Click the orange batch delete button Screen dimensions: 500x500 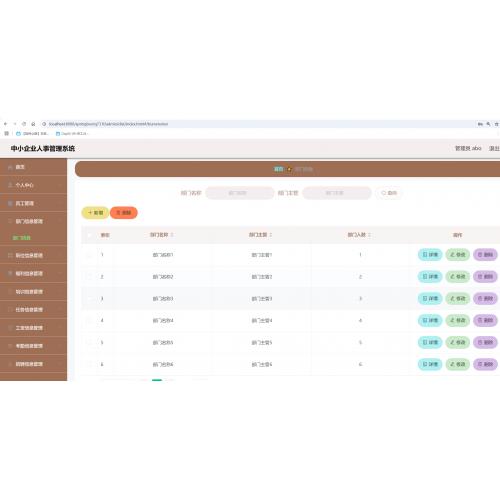click(124, 213)
